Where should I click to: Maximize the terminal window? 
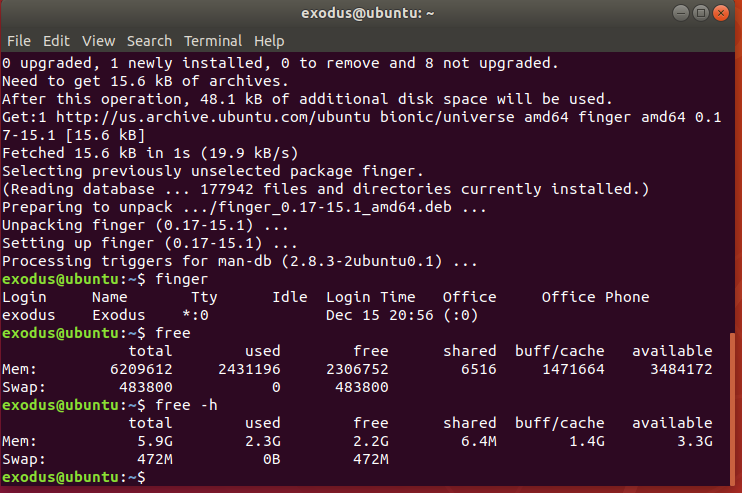click(x=701, y=13)
